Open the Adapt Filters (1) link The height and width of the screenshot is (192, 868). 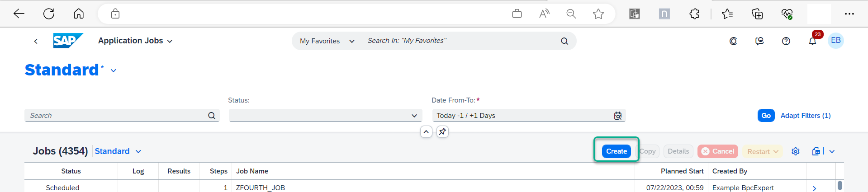[x=805, y=116]
